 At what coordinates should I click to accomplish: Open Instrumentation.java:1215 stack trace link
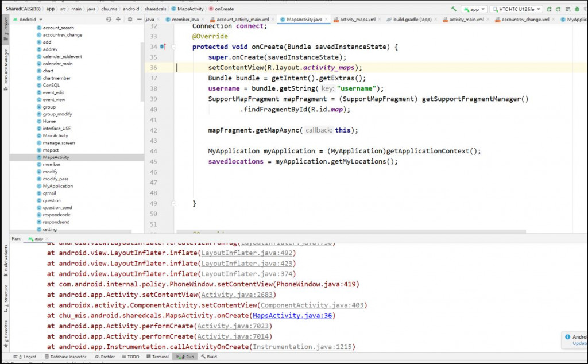coord(302,347)
